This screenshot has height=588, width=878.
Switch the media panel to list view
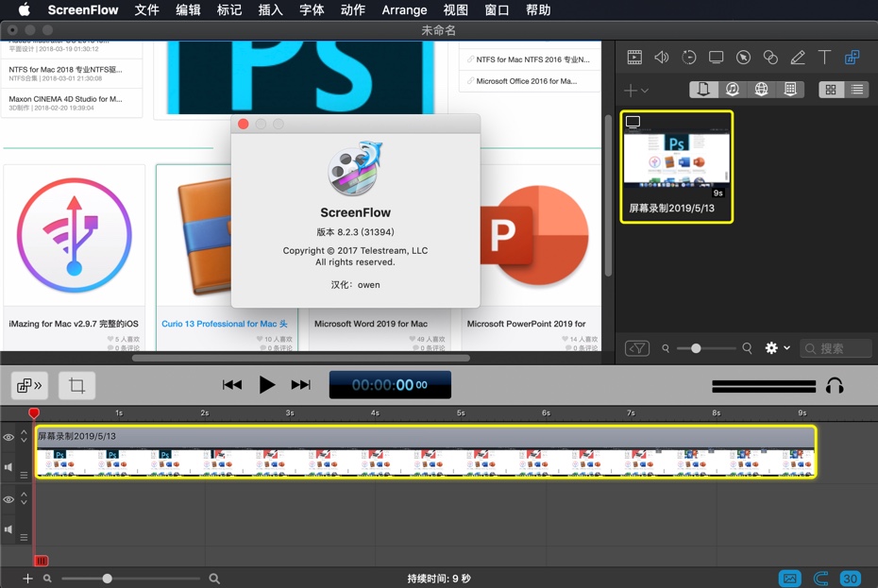[x=856, y=89]
